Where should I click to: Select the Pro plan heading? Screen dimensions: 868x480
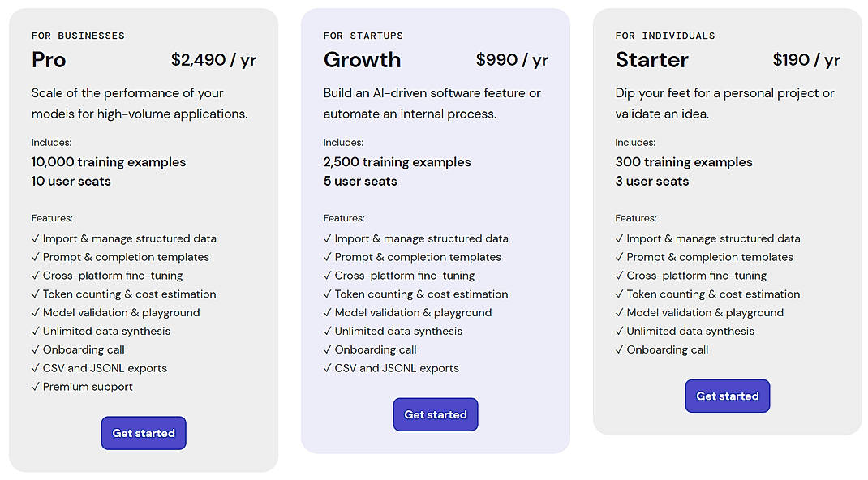coord(48,60)
